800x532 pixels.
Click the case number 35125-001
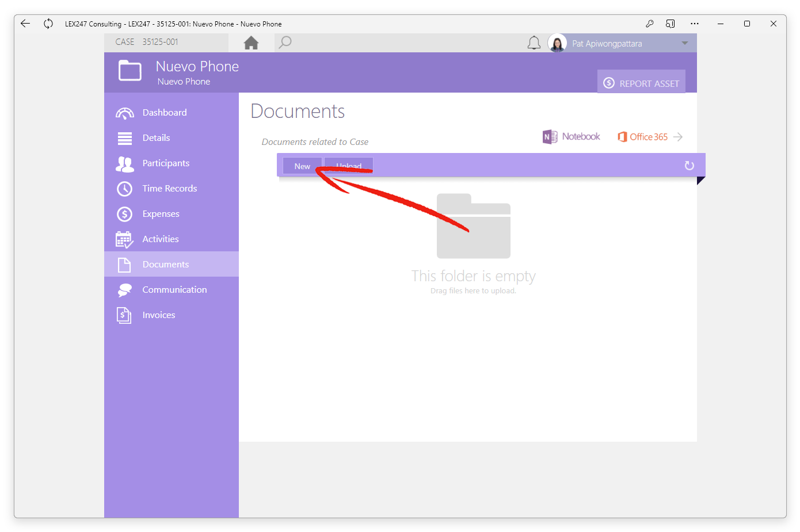(x=160, y=42)
